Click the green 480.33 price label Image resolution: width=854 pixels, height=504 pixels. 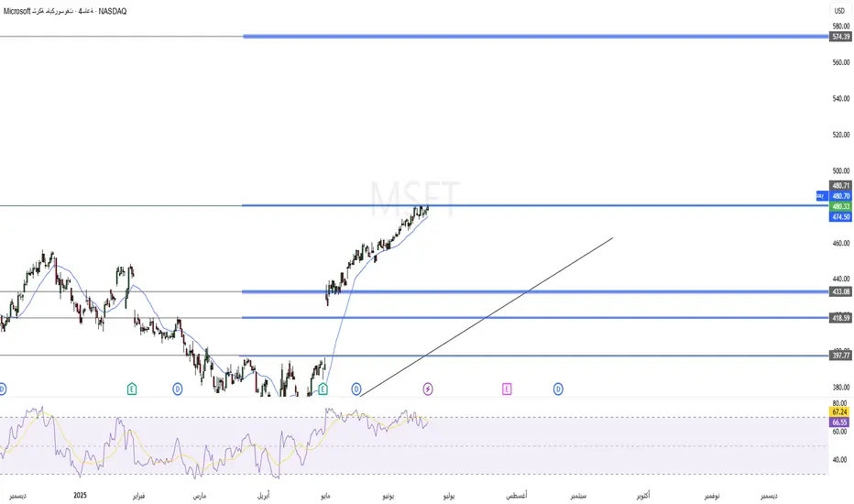(840, 206)
